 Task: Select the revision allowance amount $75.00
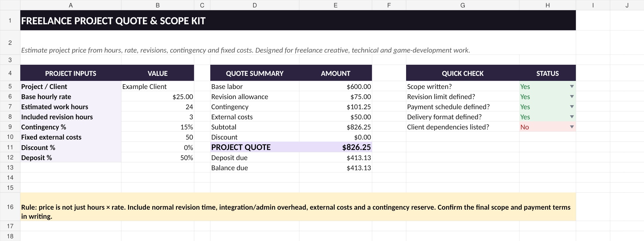click(336, 97)
